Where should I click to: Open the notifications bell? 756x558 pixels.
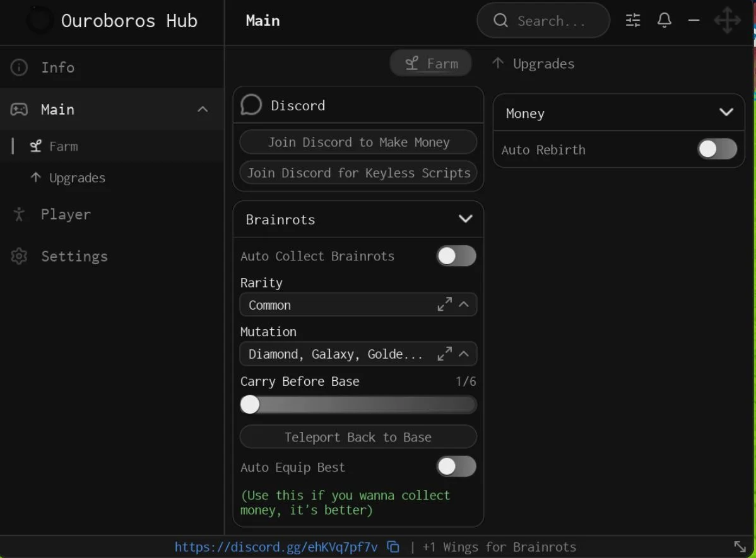pos(664,20)
